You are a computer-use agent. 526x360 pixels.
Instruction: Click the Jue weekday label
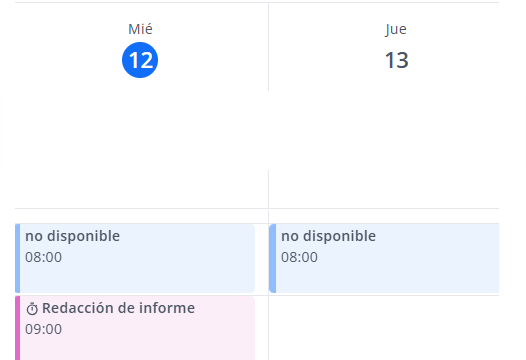(x=396, y=29)
